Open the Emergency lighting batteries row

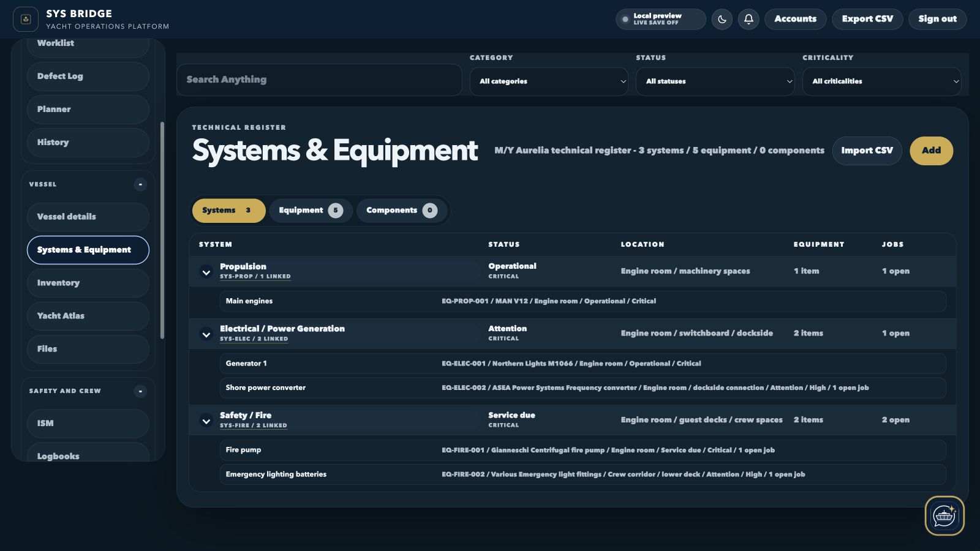tap(582, 474)
